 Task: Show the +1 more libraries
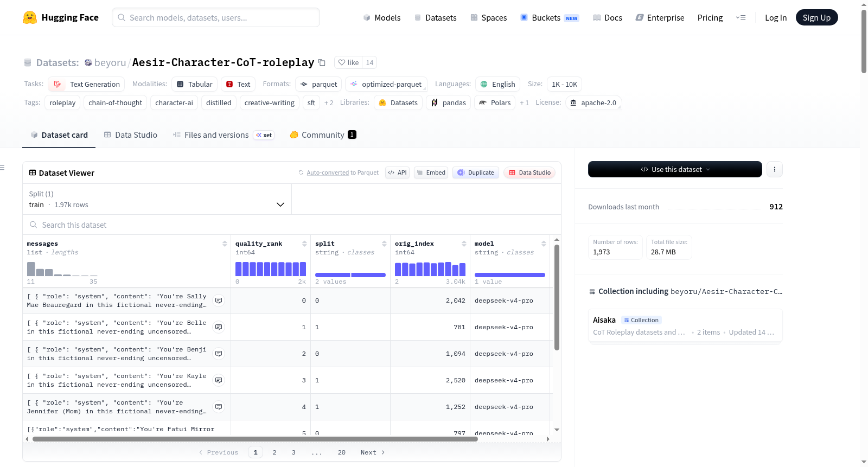coord(524,103)
